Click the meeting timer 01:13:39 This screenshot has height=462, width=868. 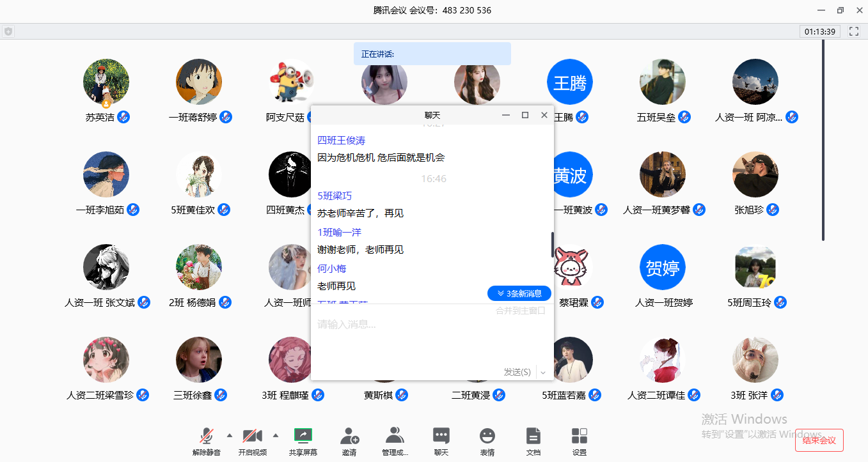coord(820,31)
